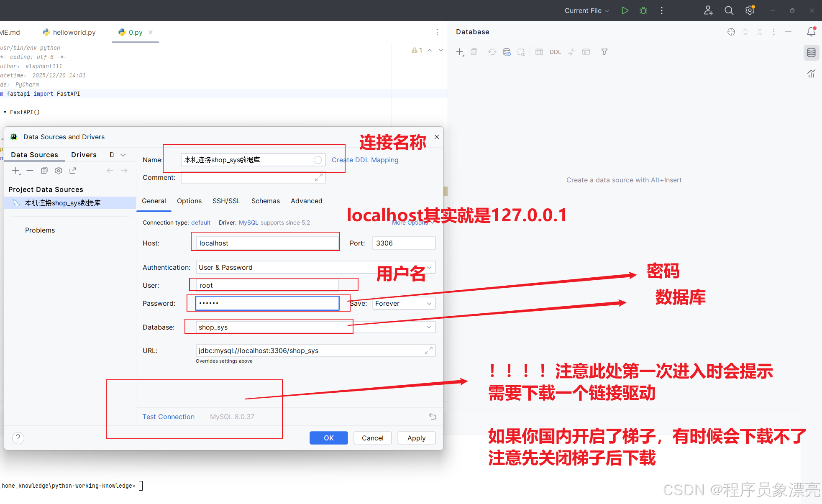Screen dimensions: 822x504
Task: Click the Debug bug icon
Action: [643, 10]
